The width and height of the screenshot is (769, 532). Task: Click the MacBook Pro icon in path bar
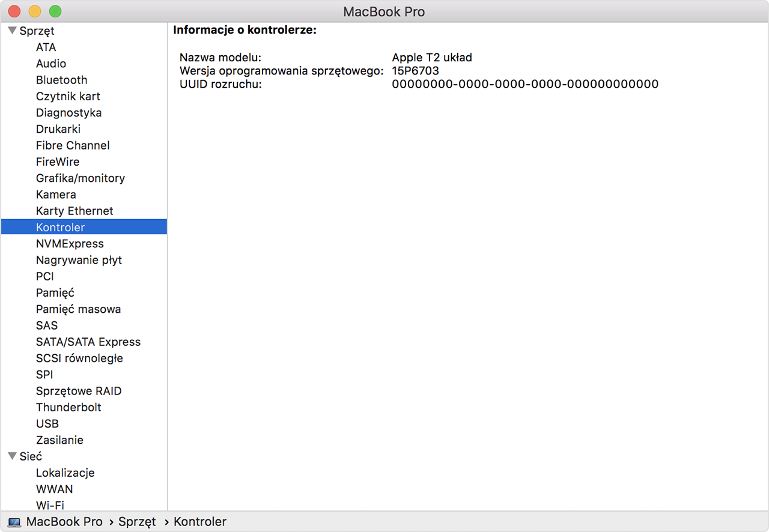point(14,522)
